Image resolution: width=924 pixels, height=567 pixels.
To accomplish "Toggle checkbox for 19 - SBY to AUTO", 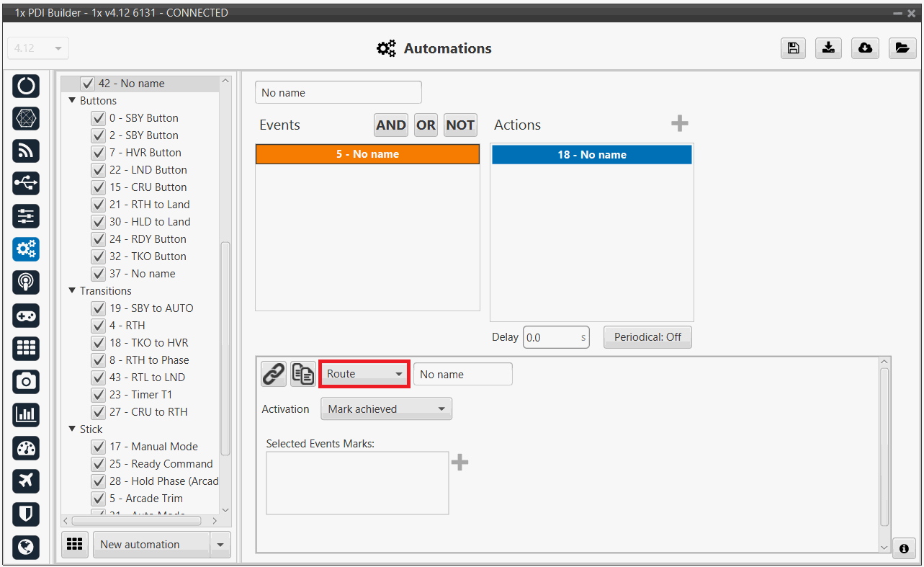I will 99,308.
